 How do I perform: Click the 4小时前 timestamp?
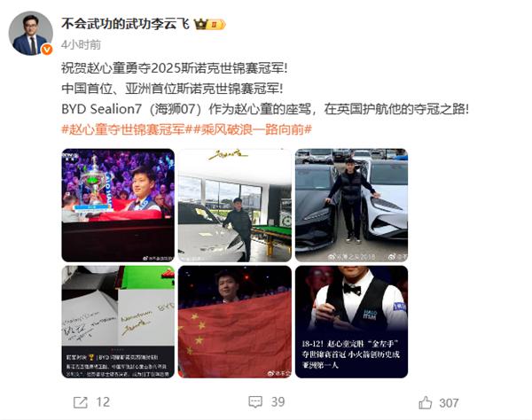pos(81,44)
